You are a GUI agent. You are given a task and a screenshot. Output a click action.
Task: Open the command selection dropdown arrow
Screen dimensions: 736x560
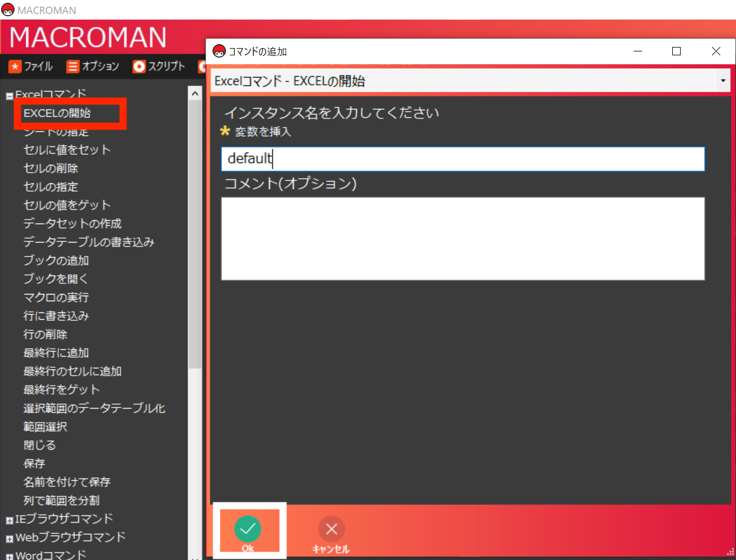click(723, 81)
